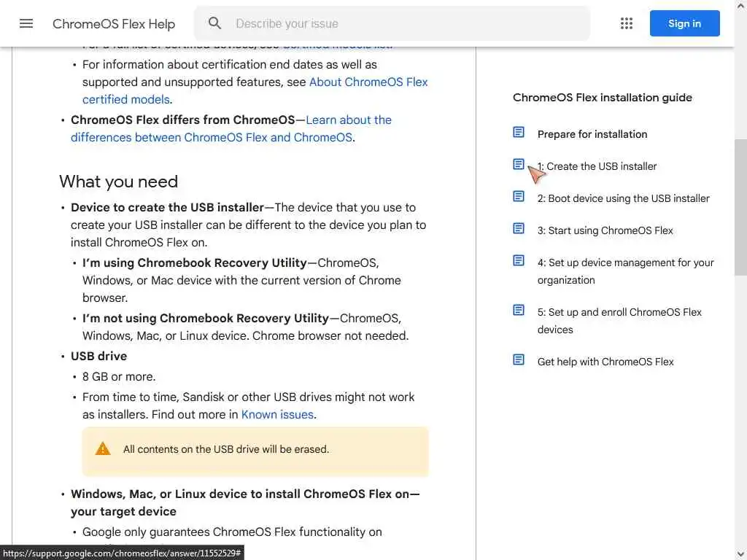Click I'm using Chromebook Recovery Utility text
The image size is (747, 560).
(194, 262)
